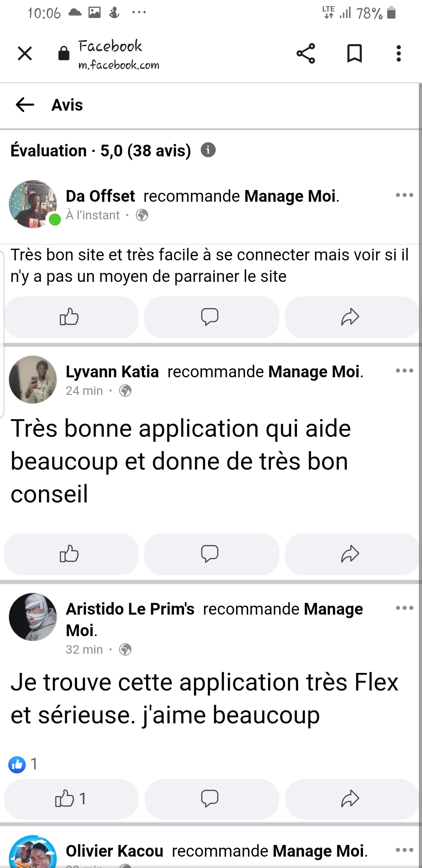The height and width of the screenshot is (868, 422).
Task: View reactions on Aristido's review
Action: (x=23, y=764)
